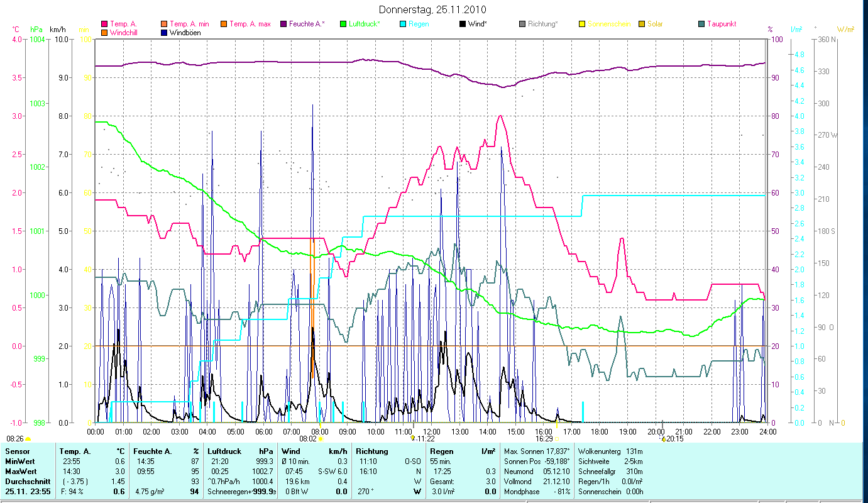868x503 pixels.
Task: Click the Solar legend label
Action: (x=655, y=24)
